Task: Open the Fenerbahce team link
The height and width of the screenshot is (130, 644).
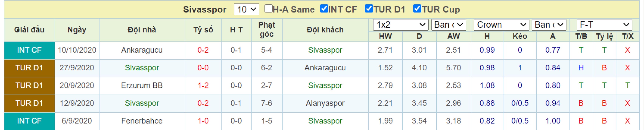Action: (x=142, y=121)
